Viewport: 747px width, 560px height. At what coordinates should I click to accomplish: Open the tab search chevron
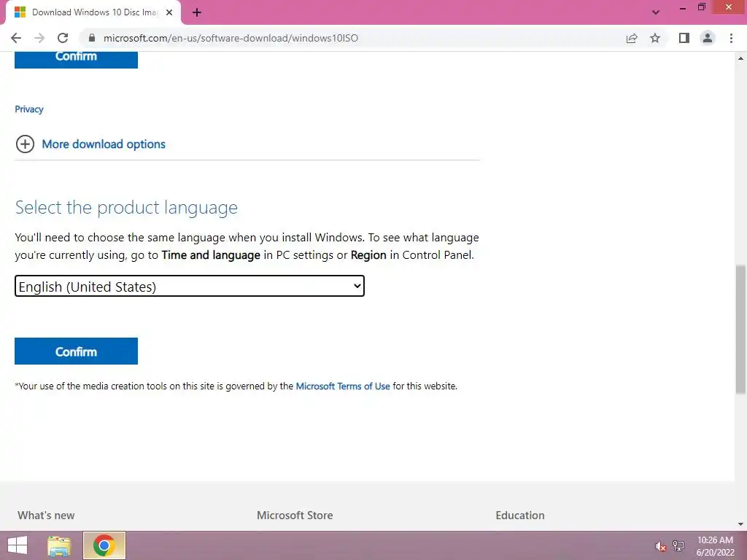point(656,12)
